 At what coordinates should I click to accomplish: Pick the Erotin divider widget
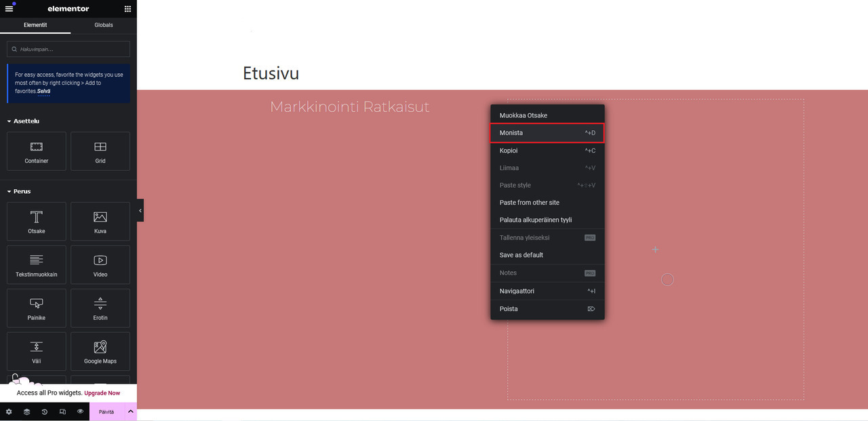pyautogui.click(x=100, y=308)
